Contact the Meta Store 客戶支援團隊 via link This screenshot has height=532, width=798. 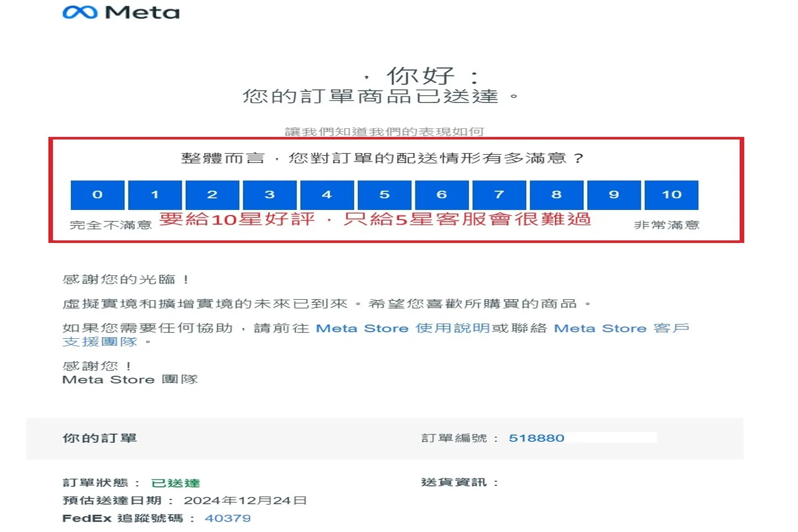(x=623, y=328)
